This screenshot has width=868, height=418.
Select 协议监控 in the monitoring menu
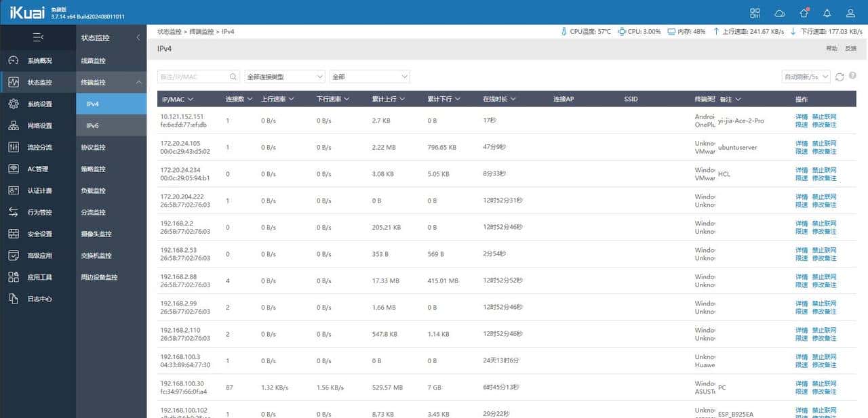(x=96, y=147)
